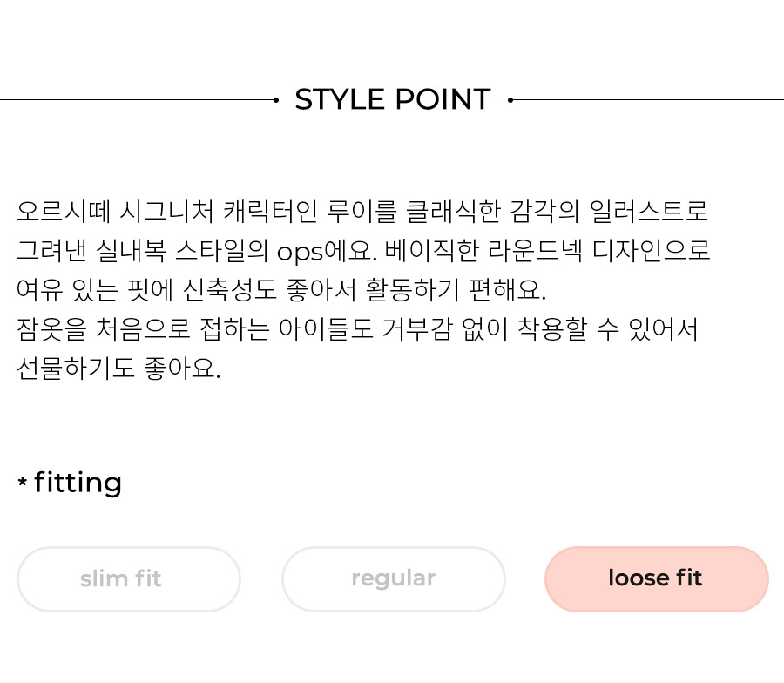
Task: Click the asterisk before fitting
Action: pos(22,482)
